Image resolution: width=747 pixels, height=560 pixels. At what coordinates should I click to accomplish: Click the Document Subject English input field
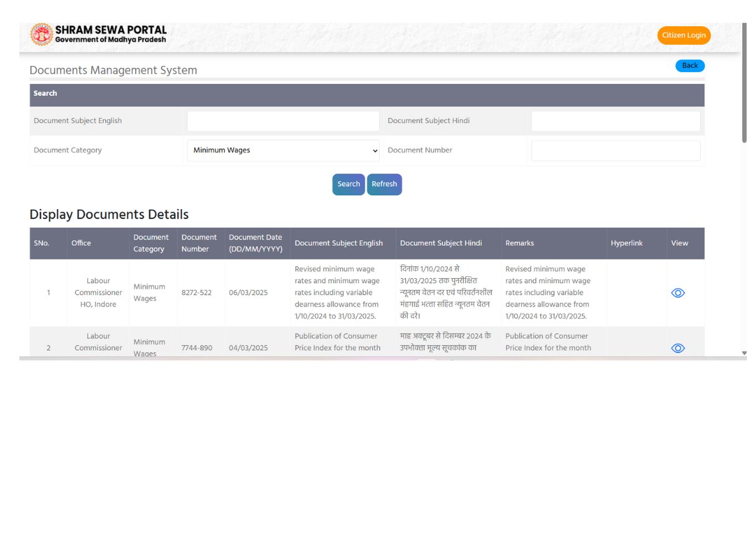[x=283, y=121]
